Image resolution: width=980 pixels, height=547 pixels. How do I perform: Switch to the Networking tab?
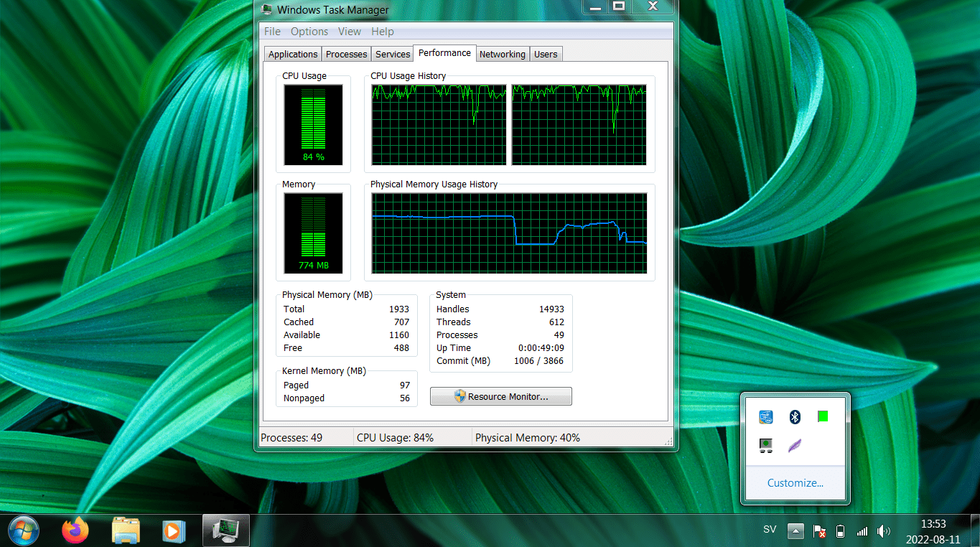coord(503,54)
